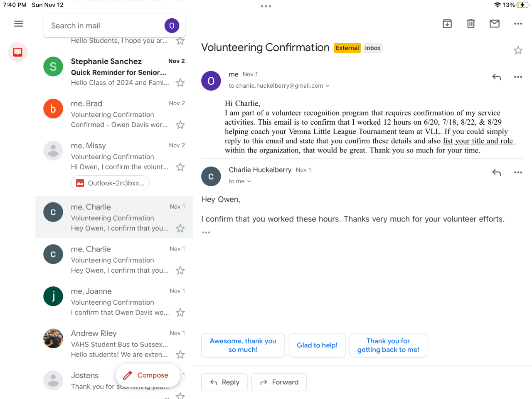Mark conversation as unread with envelope icon
Image resolution: width=532 pixels, height=399 pixels.
495,24
